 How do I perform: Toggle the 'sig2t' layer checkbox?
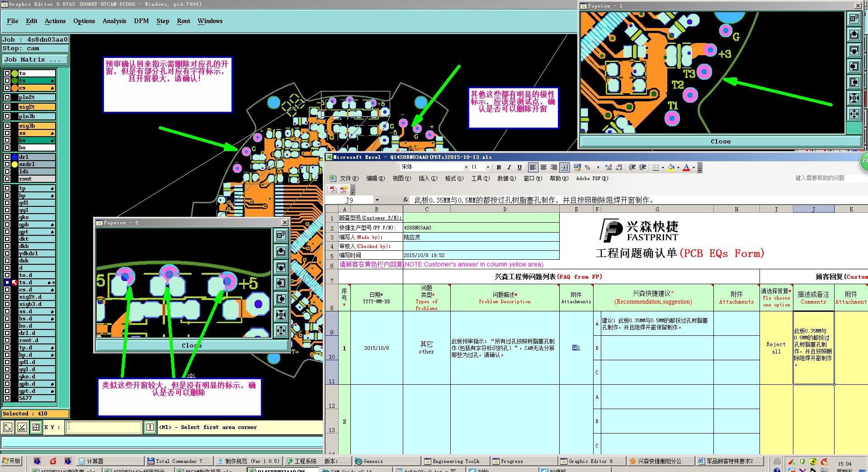7,107
